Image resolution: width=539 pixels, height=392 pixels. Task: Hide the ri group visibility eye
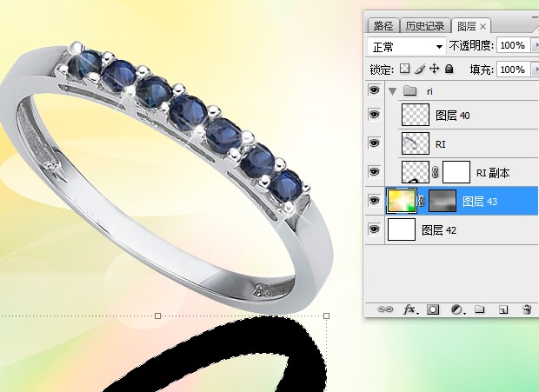[x=374, y=90]
